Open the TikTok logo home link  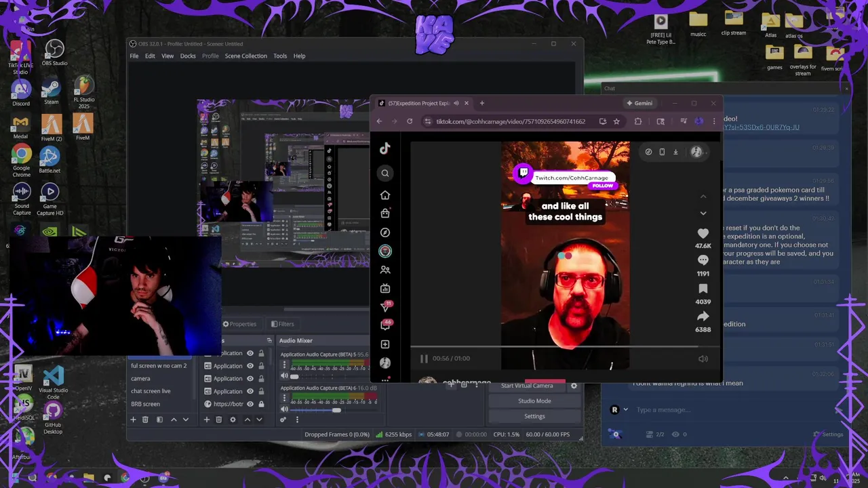click(x=384, y=148)
